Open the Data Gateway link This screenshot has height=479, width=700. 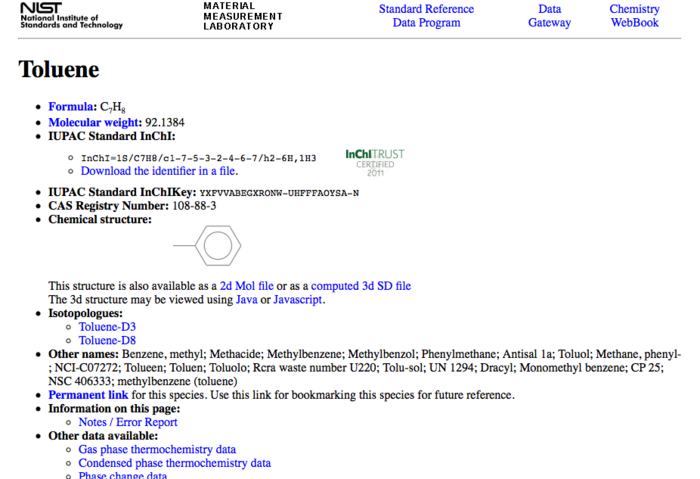pos(549,16)
